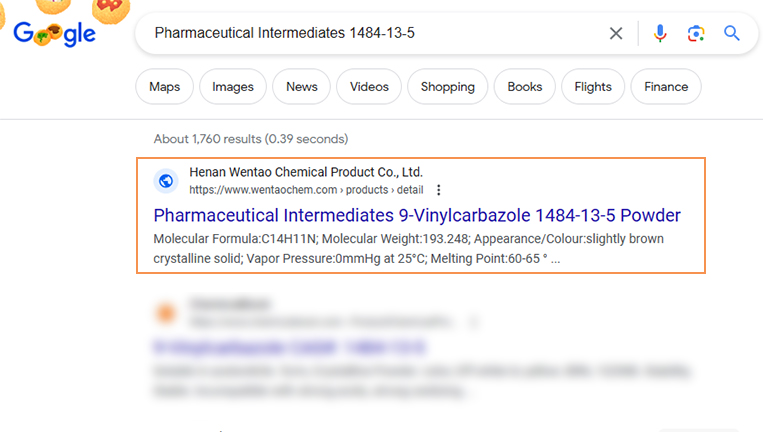Open the 9-Vinylcarbazole 1484-13-5 Powder result link
Viewport: 763px width, 432px height.
click(417, 215)
